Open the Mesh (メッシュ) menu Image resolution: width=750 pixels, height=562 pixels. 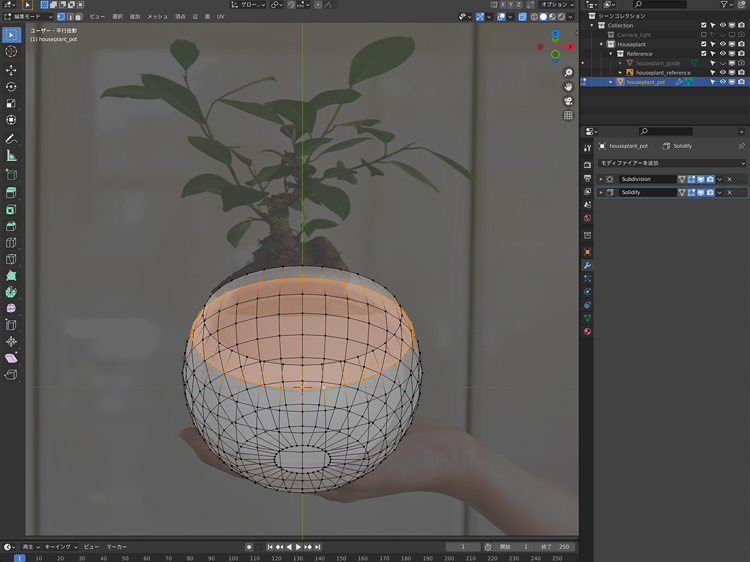[x=157, y=17]
